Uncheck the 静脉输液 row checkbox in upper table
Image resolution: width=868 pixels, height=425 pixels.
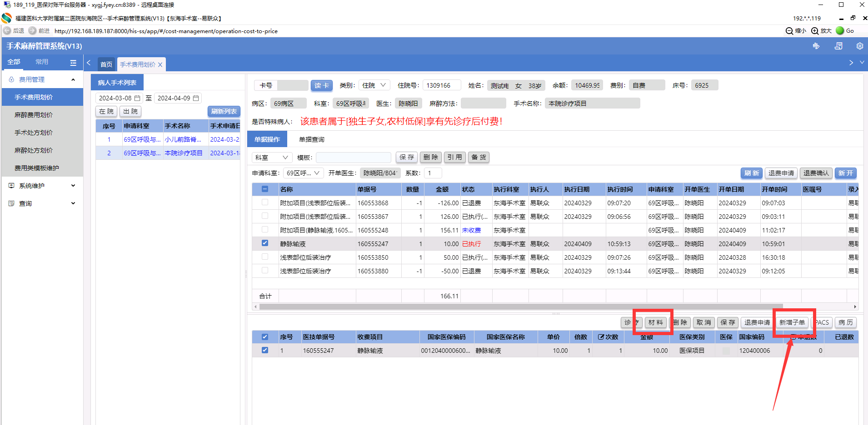(265, 243)
